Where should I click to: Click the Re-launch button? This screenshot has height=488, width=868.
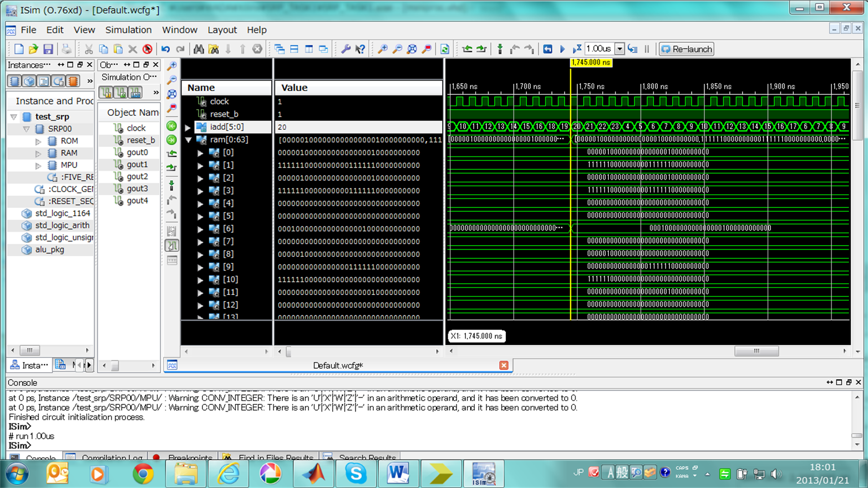[686, 49]
